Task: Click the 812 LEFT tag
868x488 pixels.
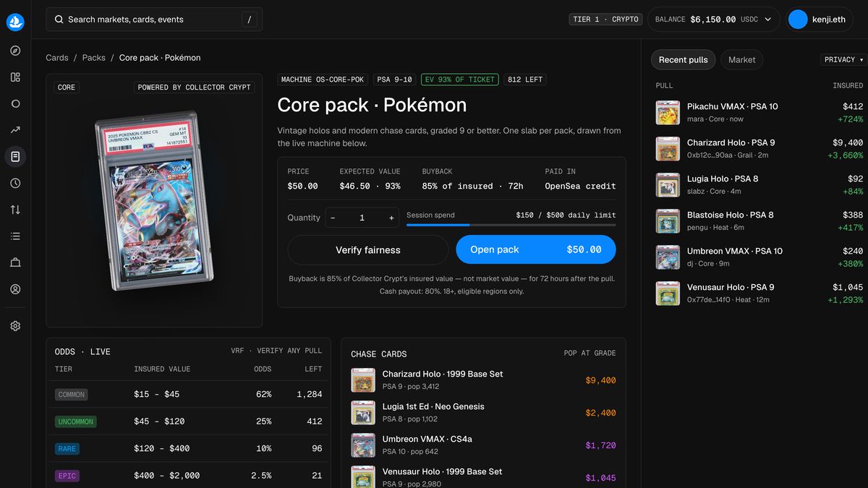Action: 525,80
